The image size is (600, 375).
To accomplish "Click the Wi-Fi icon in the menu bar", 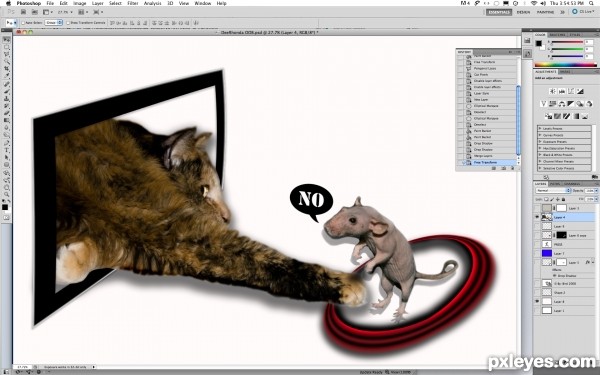I will coord(534,3).
